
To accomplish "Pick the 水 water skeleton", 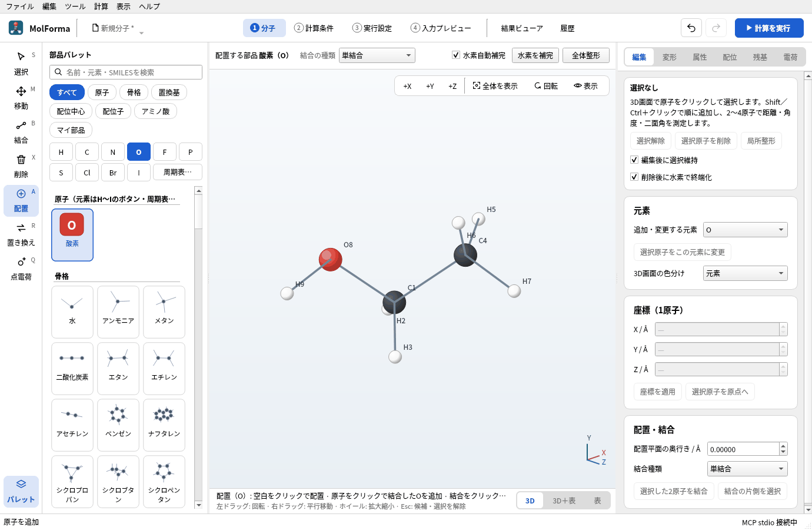I will 72,312.
